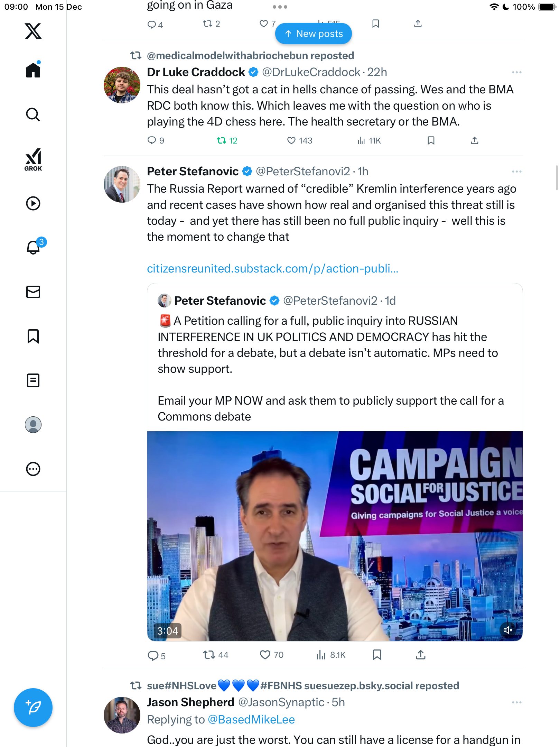Open Bookmarks in the sidebar
Screen dimensions: 560x747
[x=33, y=336]
